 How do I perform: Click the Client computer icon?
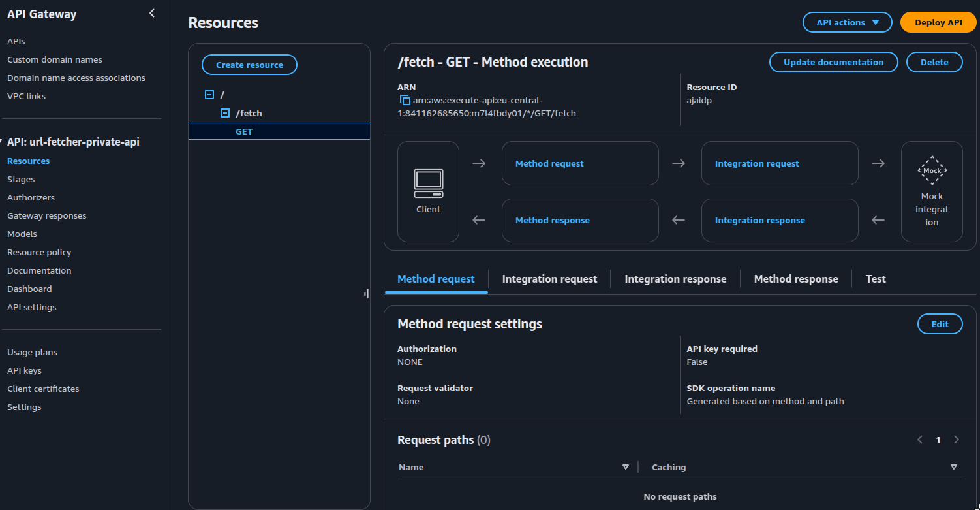(428, 183)
